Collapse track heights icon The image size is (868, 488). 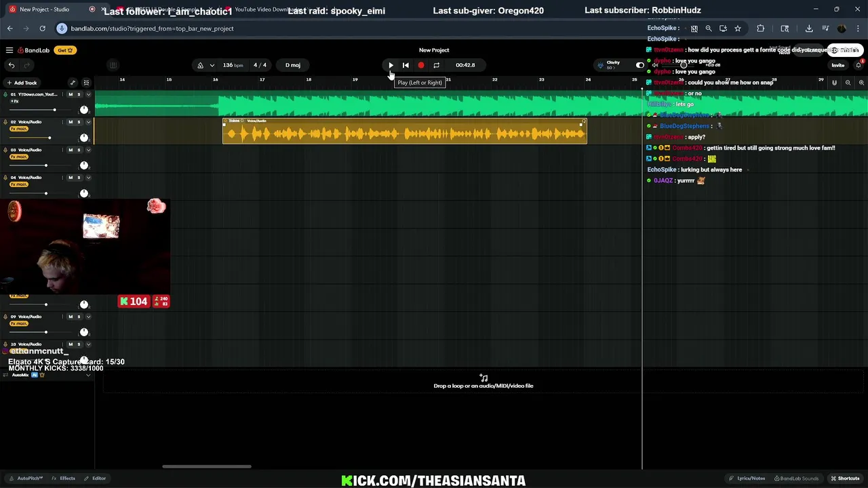click(x=86, y=83)
